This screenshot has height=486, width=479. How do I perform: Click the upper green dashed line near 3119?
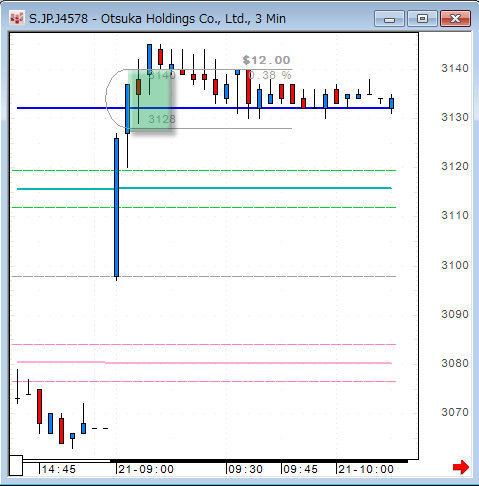(x=204, y=170)
